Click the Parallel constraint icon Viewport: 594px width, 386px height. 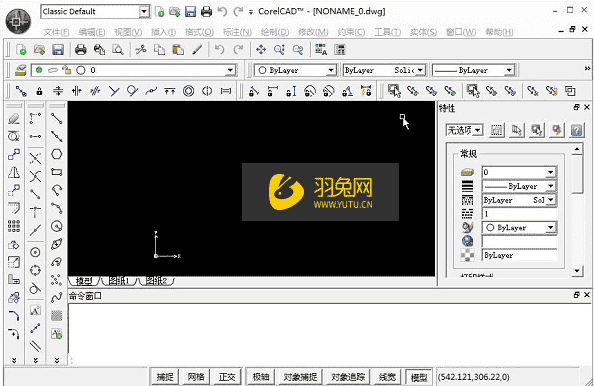(95, 91)
